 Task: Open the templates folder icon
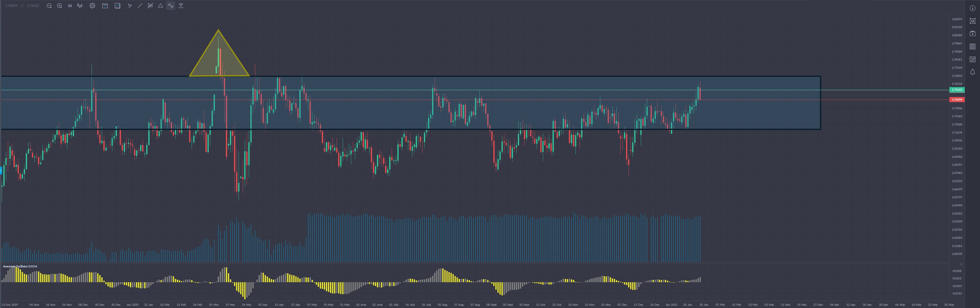point(105,6)
